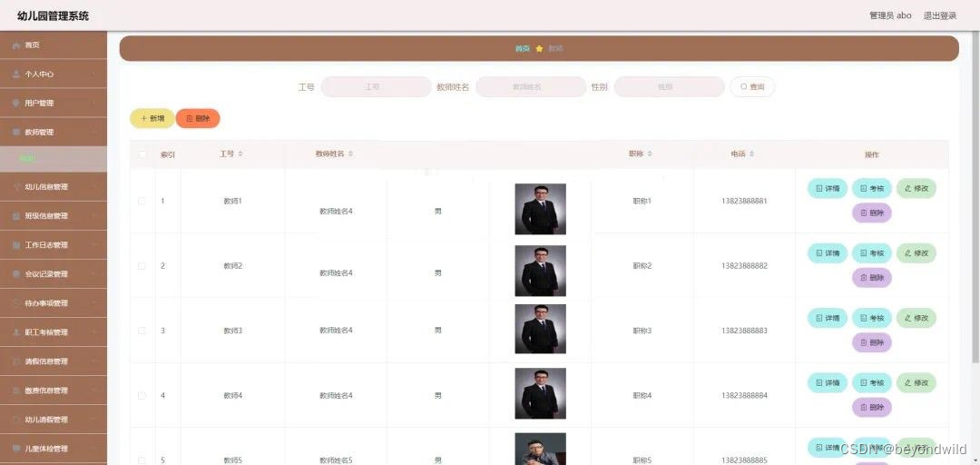This screenshot has width=980, height=465.
Task: Expand 会议记录管理 submenu arrow
Action: coord(93,274)
